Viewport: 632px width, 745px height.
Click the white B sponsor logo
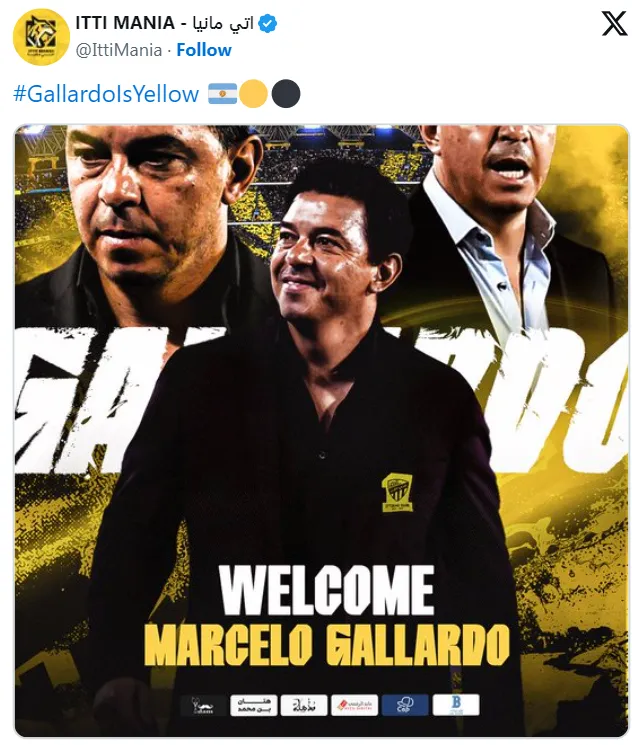(x=456, y=705)
